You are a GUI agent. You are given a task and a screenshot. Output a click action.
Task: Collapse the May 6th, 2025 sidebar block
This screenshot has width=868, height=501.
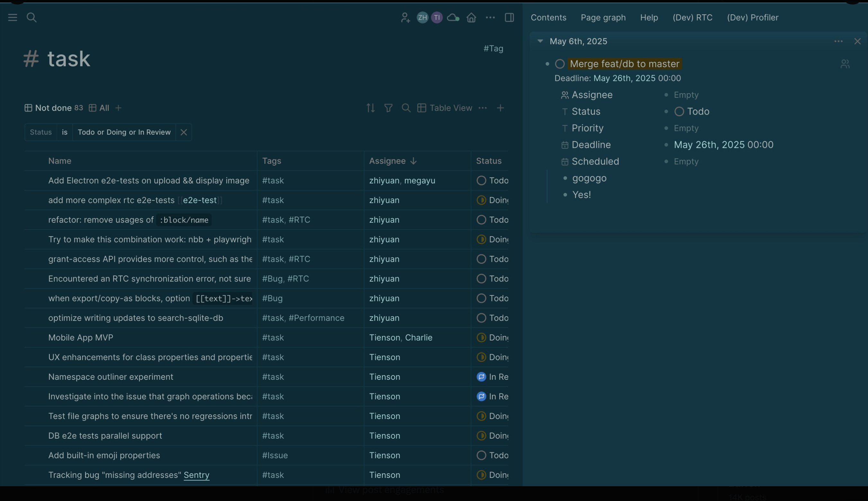[x=540, y=41]
